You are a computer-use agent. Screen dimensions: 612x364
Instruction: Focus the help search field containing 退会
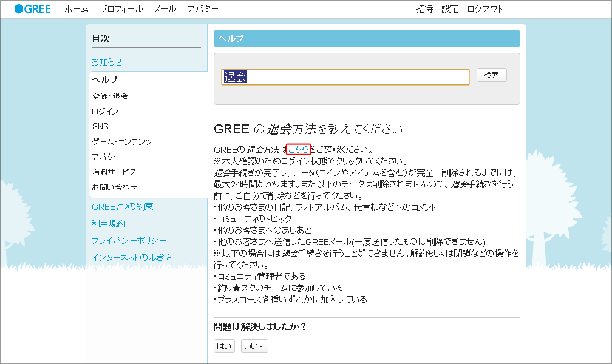pyautogui.click(x=345, y=77)
